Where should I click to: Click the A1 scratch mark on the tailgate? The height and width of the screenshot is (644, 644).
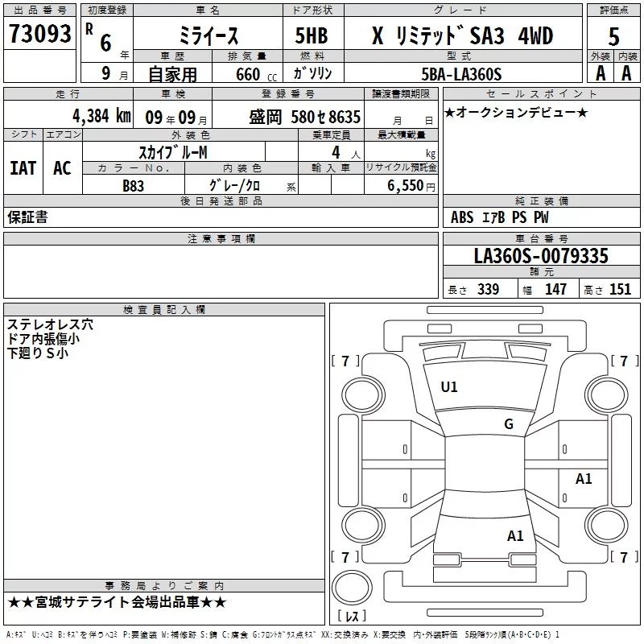click(x=515, y=535)
